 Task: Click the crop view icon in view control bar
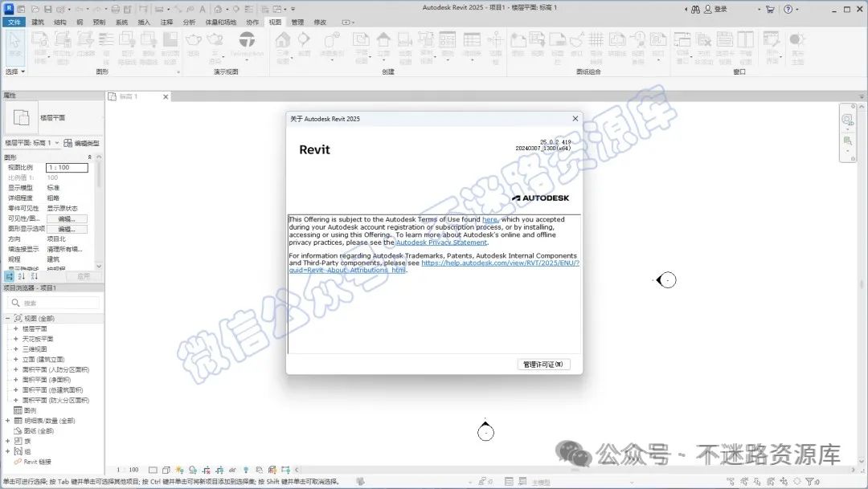[206, 471]
